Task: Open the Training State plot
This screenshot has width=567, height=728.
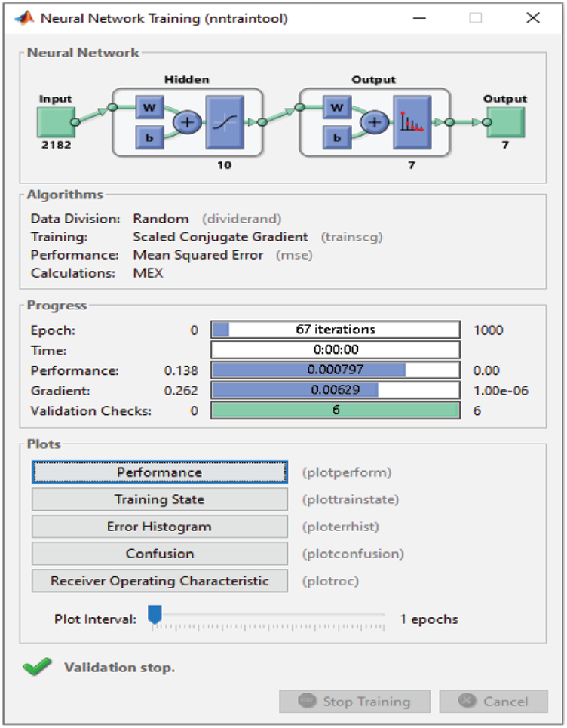Action: coord(159,499)
